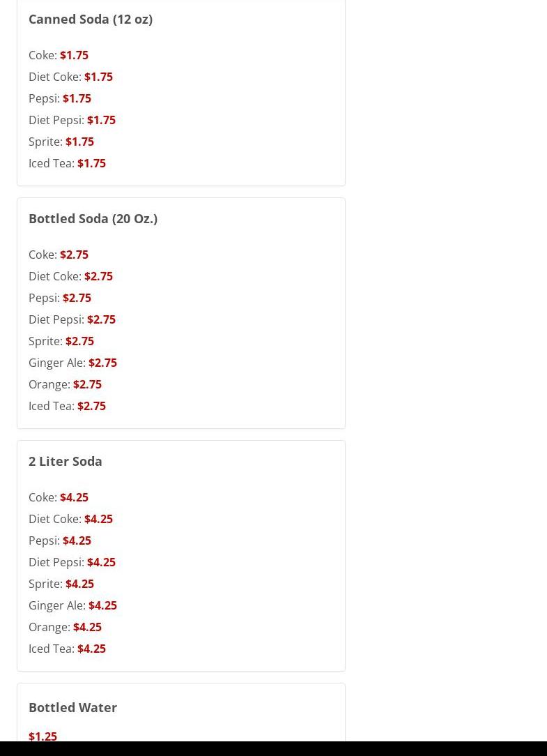Click the Canned Soda (12 oz) heading
The width and height of the screenshot is (547, 756).
[x=91, y=19]
